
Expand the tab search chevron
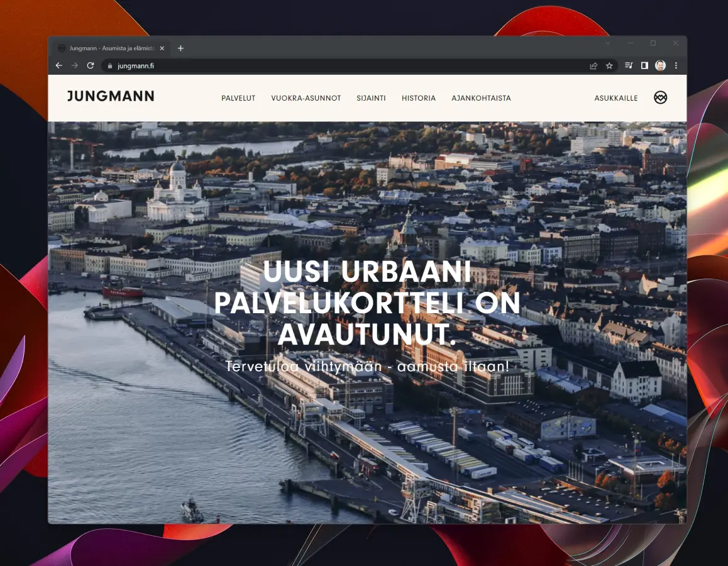coord(608,43)
